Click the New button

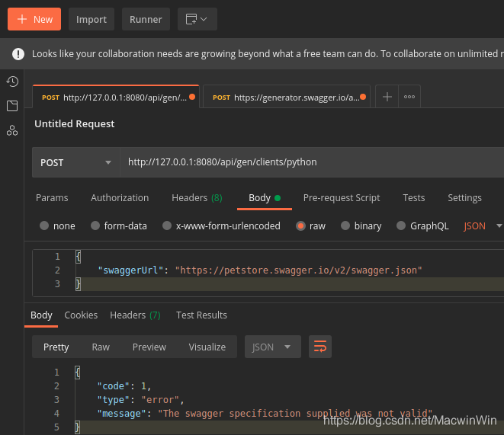(x=34, y=19)
